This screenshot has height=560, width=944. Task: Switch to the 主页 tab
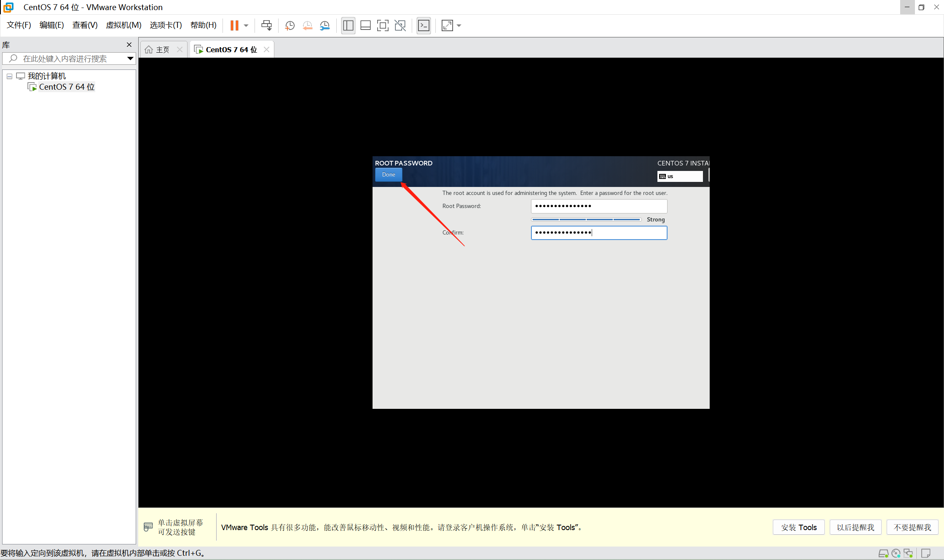click(x=162, y=49)
